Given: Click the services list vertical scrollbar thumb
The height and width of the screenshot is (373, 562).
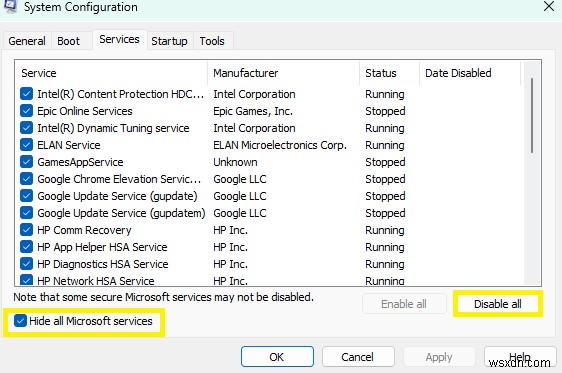Looking at the screenshot, I should (532, 115).
